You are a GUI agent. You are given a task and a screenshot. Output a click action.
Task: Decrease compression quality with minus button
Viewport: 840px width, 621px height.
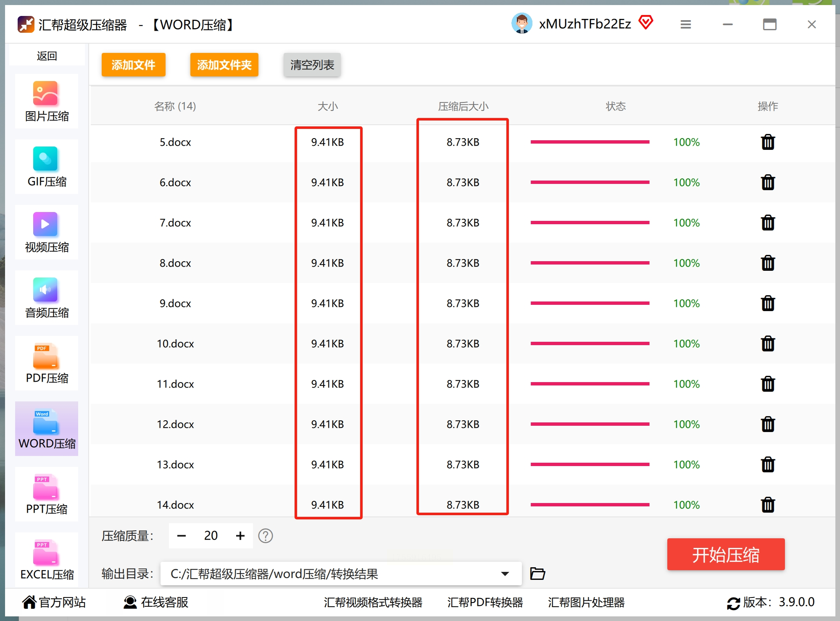(x=182, y=536)
